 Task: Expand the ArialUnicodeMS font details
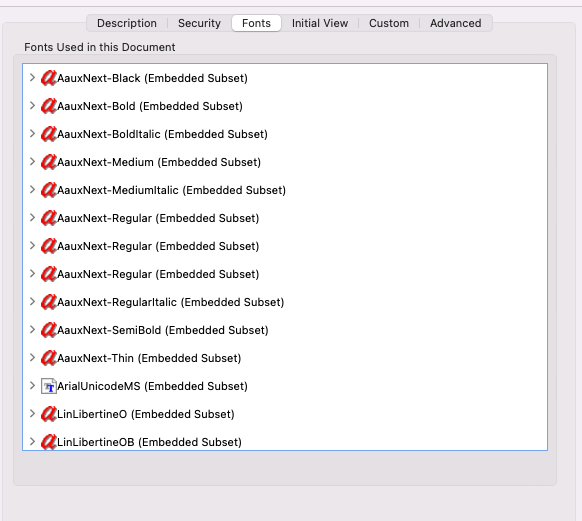coord(32,386)
